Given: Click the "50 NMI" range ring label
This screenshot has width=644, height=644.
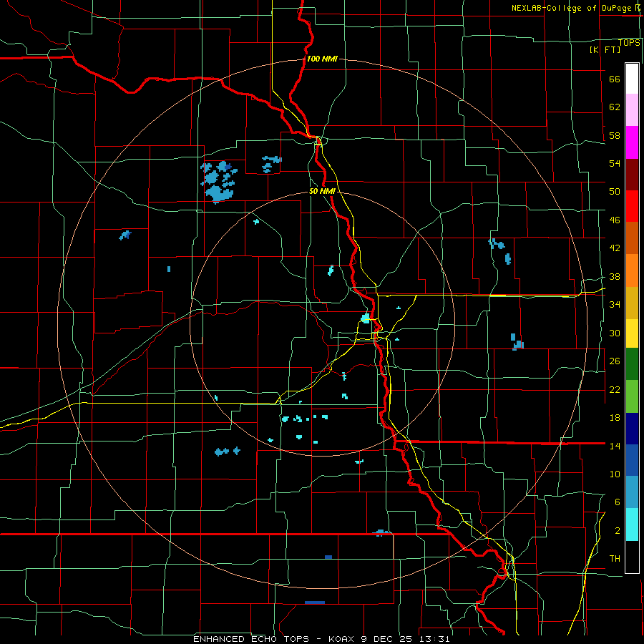Looking at the screenshot, I should click(x=322, y=191).
